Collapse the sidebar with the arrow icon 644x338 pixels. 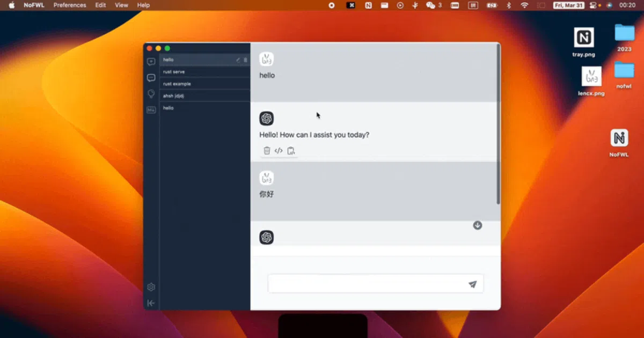(151, 303)
